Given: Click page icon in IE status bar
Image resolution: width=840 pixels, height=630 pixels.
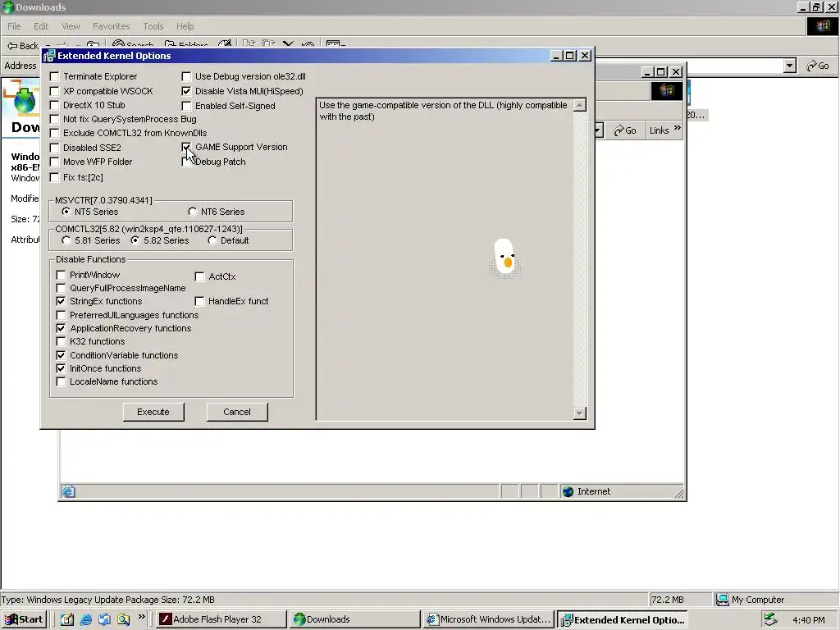Looking at the screenshot, I should (68, 492).
